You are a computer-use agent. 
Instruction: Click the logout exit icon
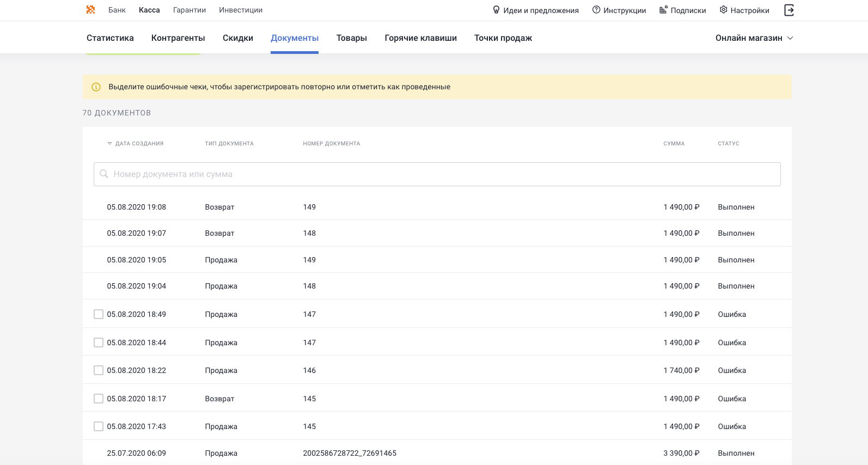click(788, 10)
